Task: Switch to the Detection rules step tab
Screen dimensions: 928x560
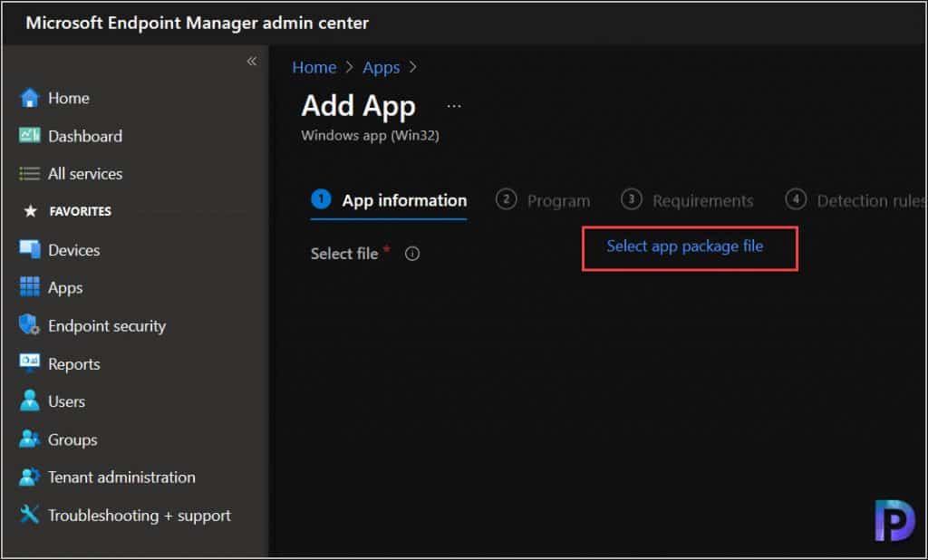Action: (855, 200)
